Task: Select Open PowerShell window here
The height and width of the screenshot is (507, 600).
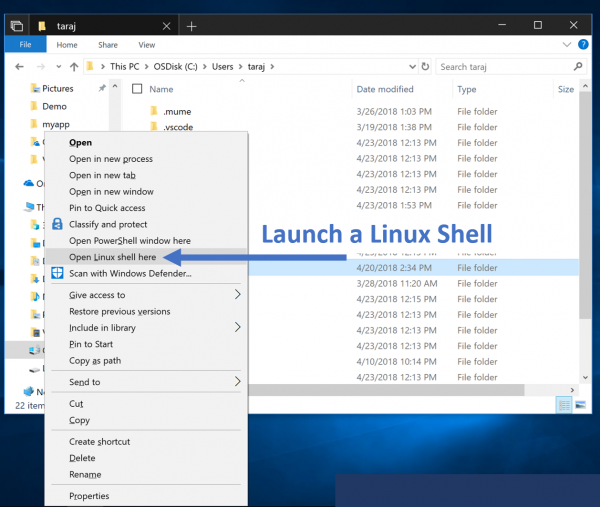Action: tap(129, 241)
